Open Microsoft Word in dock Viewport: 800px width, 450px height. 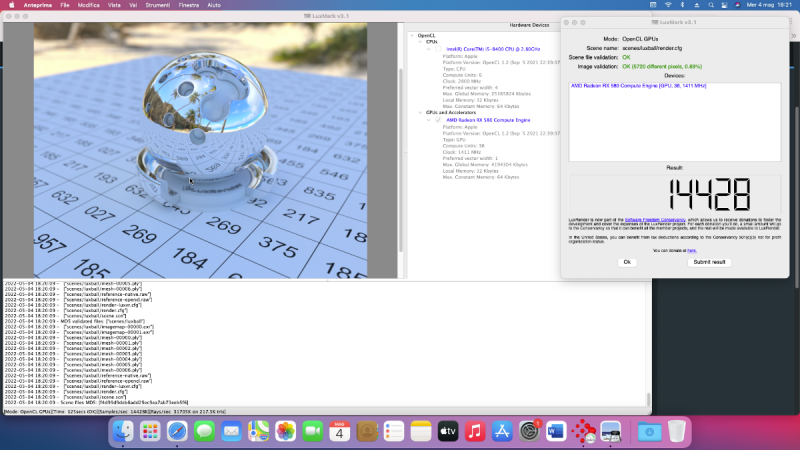556,432
